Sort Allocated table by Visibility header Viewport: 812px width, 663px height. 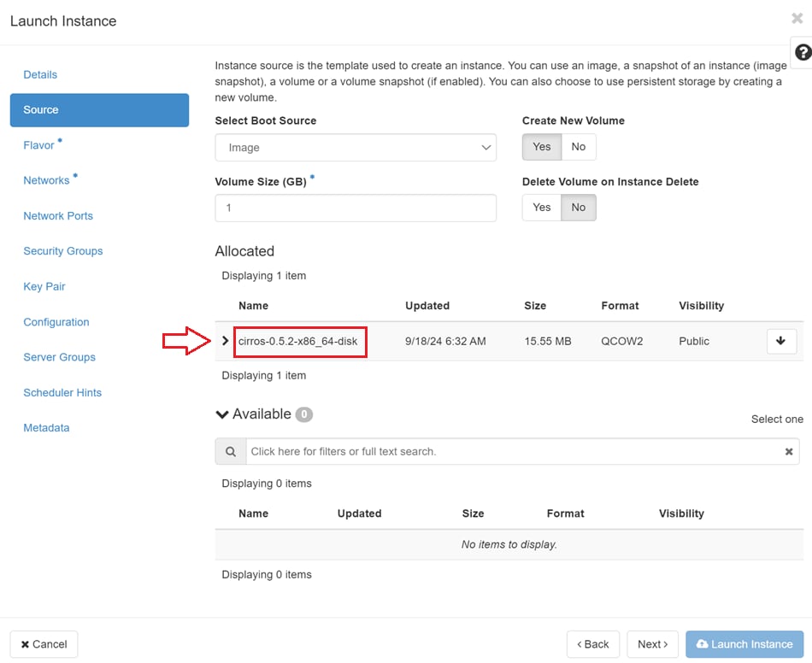point(701,305)
